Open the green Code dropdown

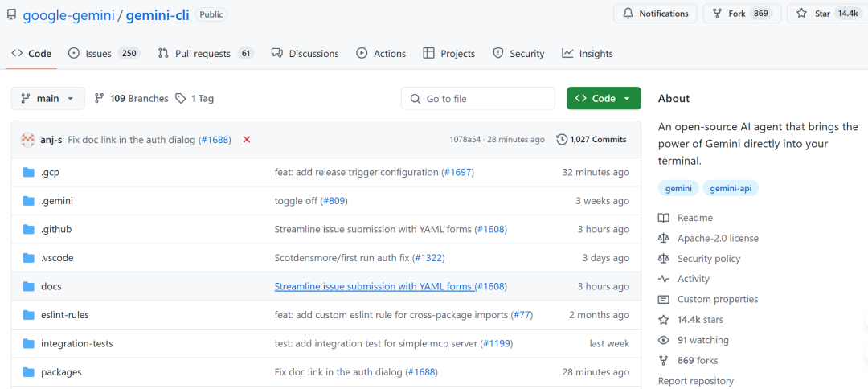[604, 98]
